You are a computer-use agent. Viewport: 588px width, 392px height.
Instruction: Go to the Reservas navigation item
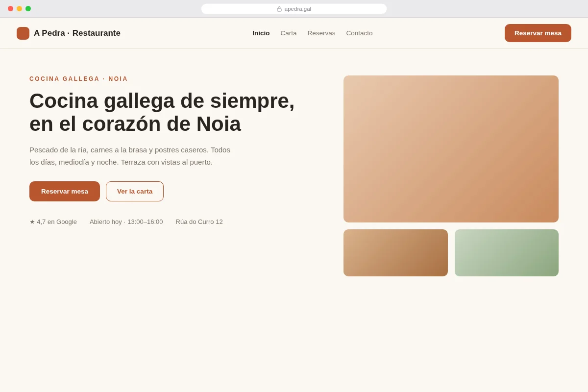tap(321, 33)
